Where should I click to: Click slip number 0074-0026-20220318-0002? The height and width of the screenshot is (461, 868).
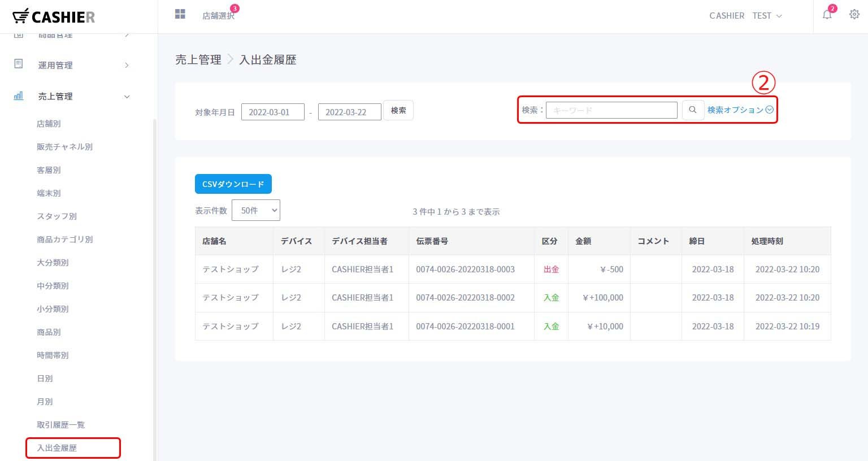(x=465, y=298)
